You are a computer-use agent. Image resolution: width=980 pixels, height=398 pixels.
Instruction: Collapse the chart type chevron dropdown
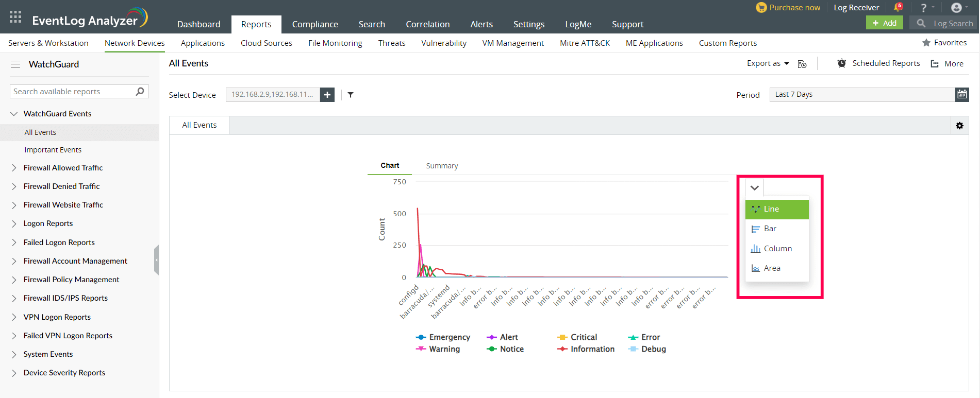point(754,188)
